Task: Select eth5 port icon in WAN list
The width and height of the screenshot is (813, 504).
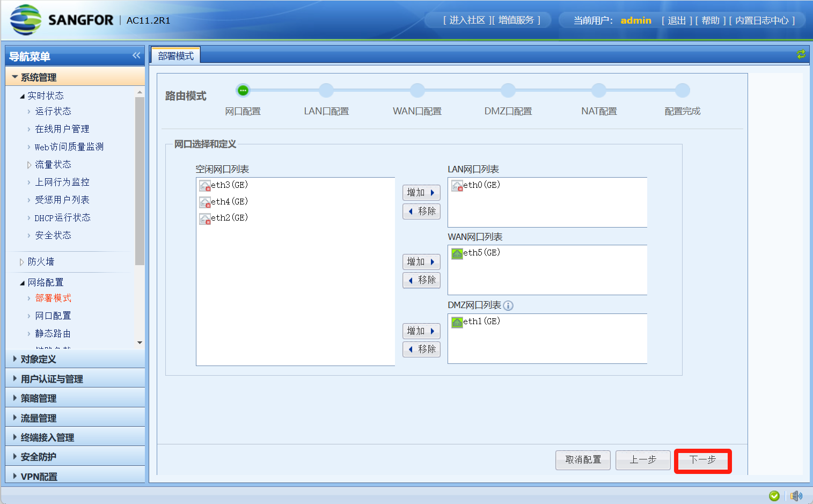Action: pos(457,253)
